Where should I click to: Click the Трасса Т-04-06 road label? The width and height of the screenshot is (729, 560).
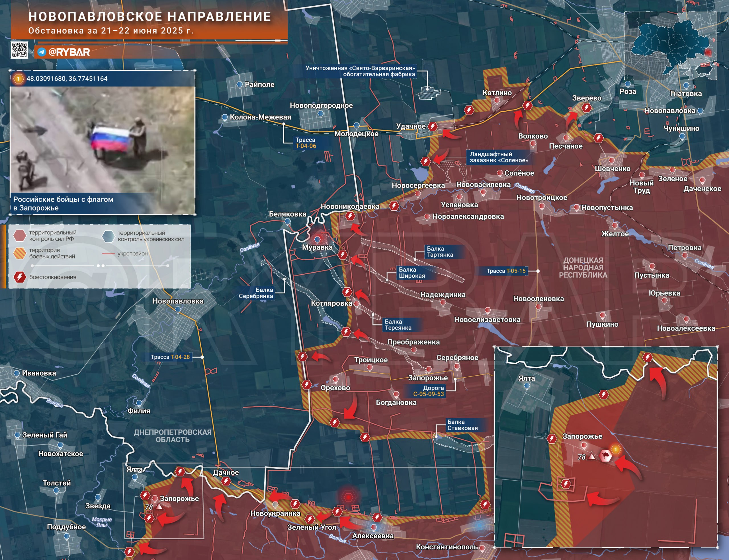pos(306,143)
